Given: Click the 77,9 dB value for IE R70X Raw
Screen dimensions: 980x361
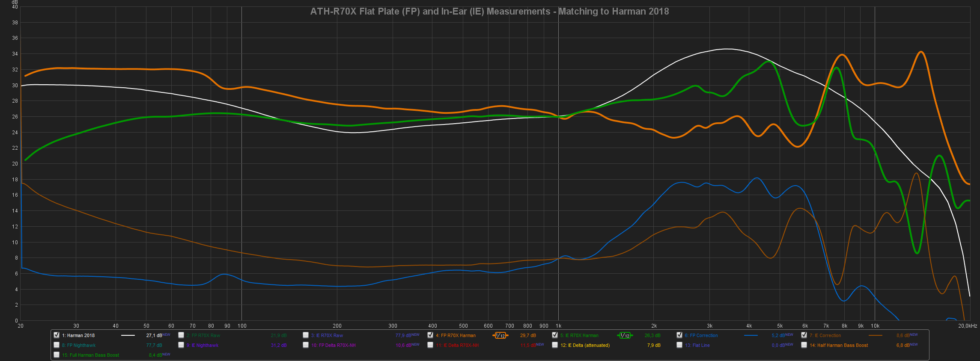Looking at the screenshot, I should pyautogui.click(x=403, y=335).
